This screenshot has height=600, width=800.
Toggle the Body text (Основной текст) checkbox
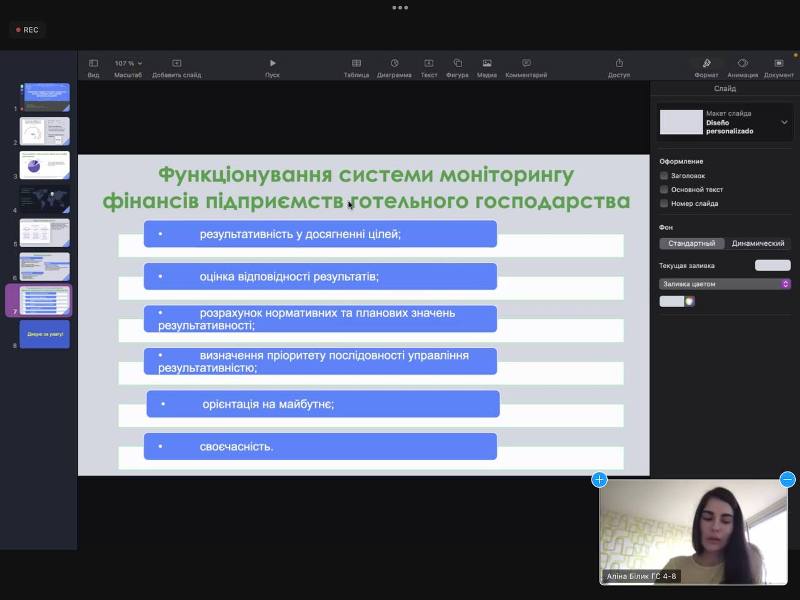(x=664, y=189)
